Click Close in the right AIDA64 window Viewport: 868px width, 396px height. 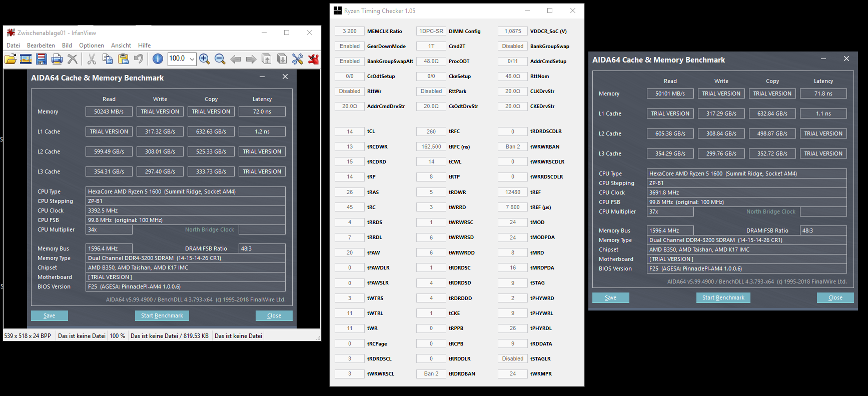pos(835,297)
